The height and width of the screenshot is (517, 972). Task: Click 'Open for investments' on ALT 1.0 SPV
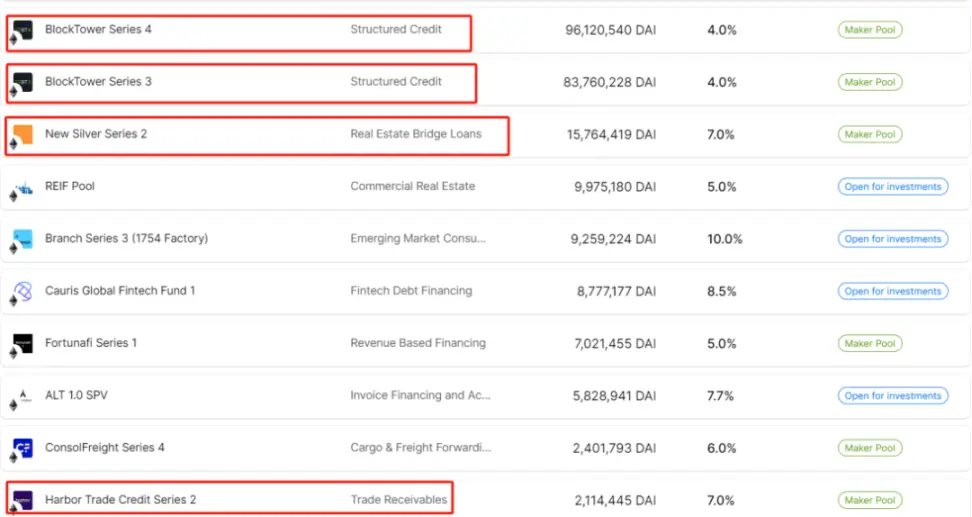(x=892, y=396)
